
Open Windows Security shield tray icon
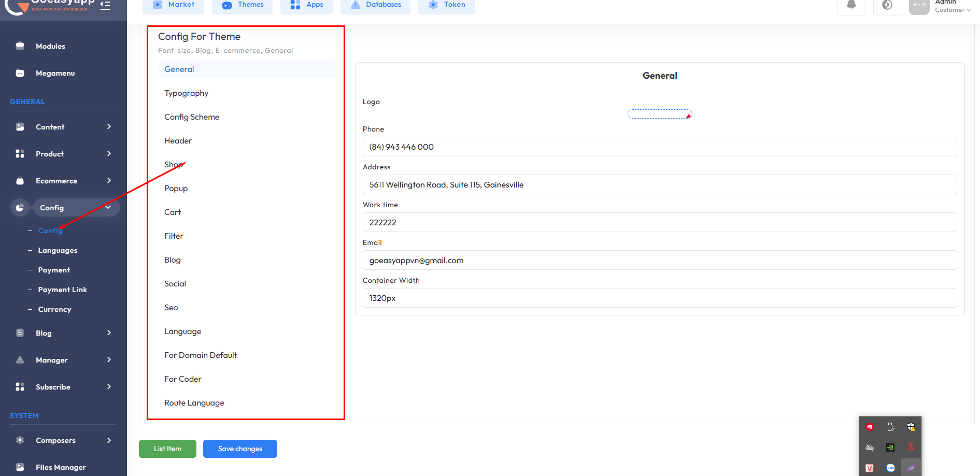[911, 427]
